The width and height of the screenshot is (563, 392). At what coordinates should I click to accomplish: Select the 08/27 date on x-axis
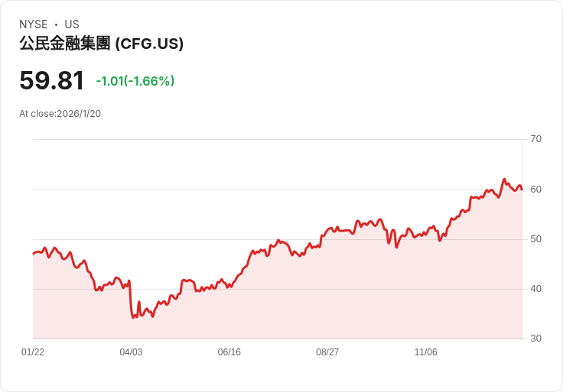pos(327,352)
